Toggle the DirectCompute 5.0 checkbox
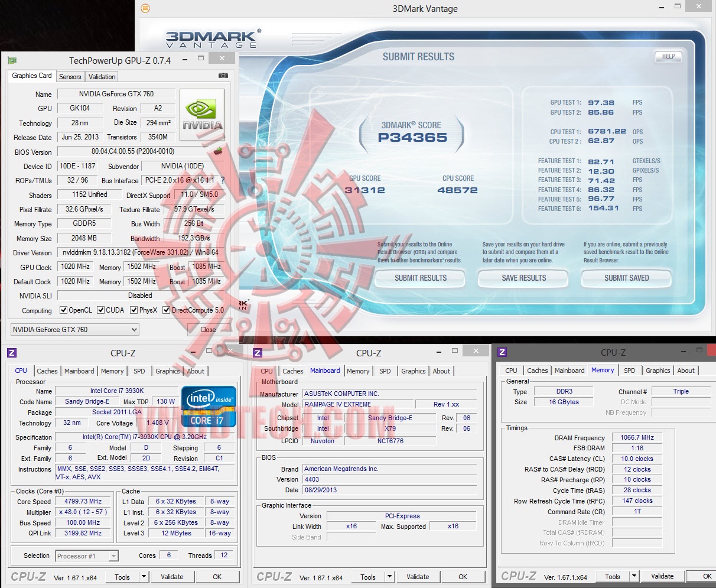Screen dimensions: 716x588 point(167,310)
